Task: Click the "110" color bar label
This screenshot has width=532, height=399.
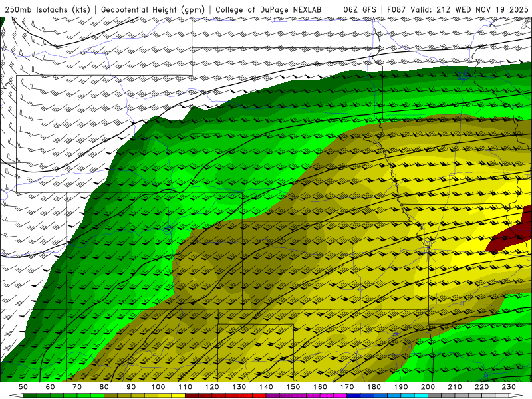Action: (186, 387)
